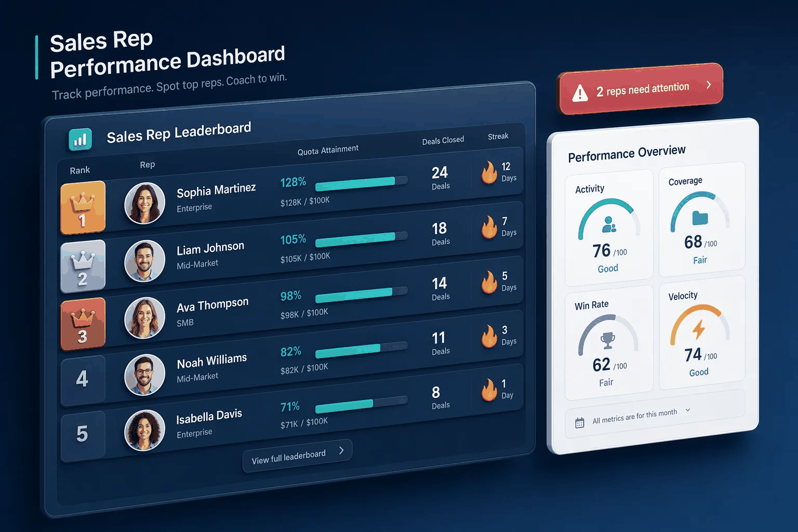798x532 pixels.
Task: Click the $71K / $100K amount
Action: click(304, 423)
